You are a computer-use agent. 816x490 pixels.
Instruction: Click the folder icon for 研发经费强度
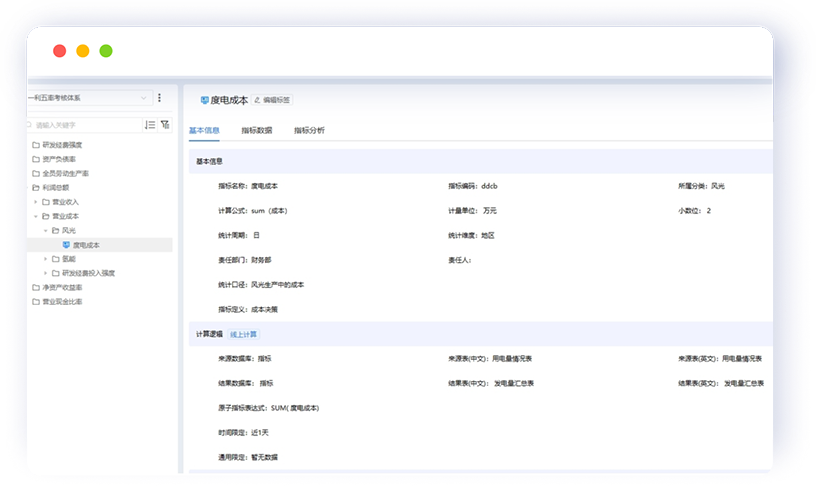(36, 145)
